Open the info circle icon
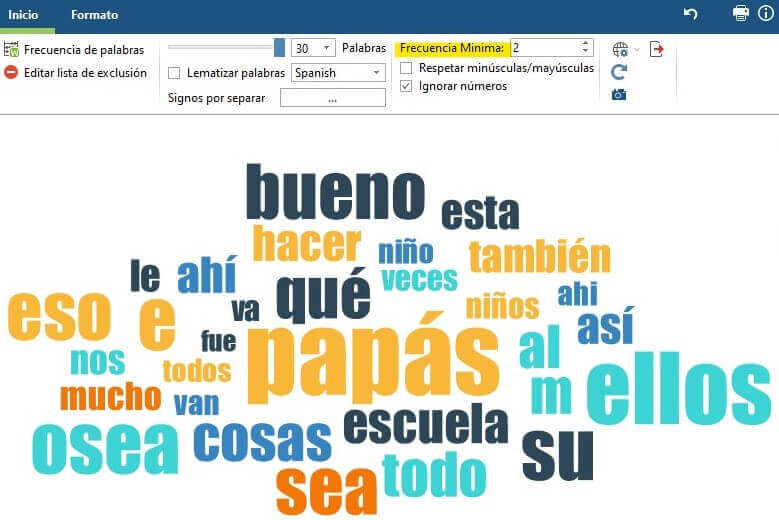This screenshot has height=520, width=779. pyautogui.click(x=765, y=13)
